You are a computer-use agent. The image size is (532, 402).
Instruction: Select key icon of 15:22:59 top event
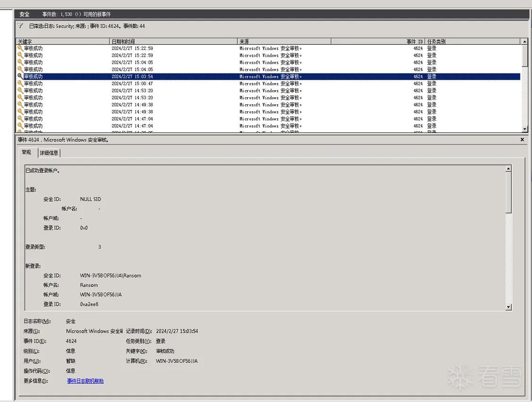point(20,48)
